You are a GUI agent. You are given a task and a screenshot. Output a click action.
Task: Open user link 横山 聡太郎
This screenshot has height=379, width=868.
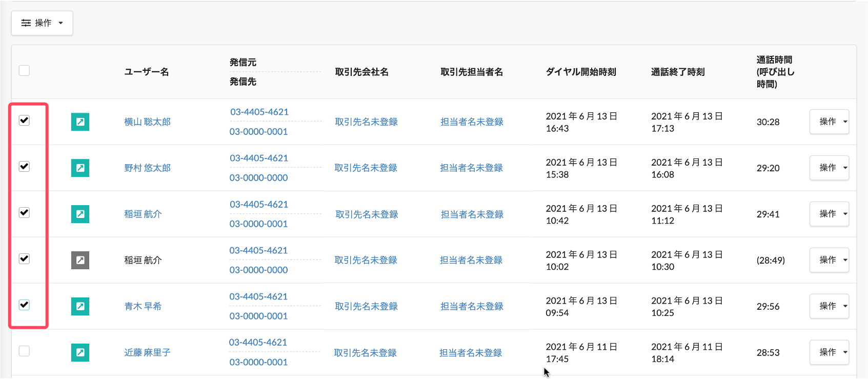[147, 122]
